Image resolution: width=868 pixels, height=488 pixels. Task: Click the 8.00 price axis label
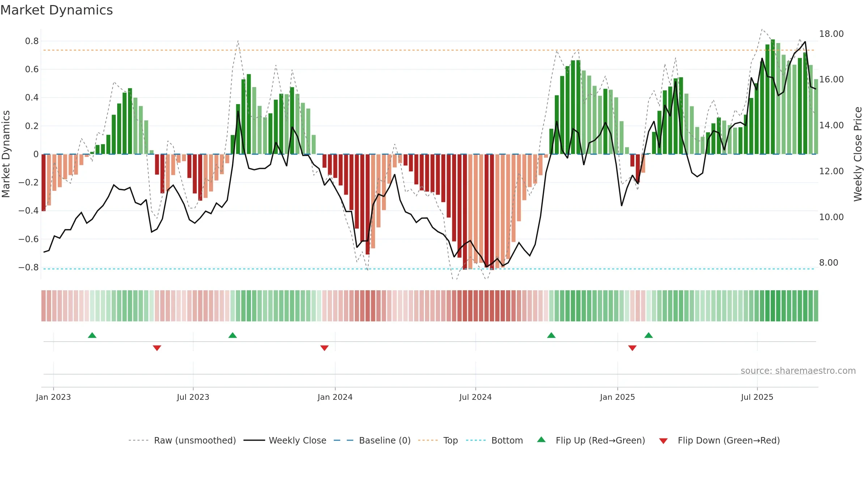click(x=829, y=263)
